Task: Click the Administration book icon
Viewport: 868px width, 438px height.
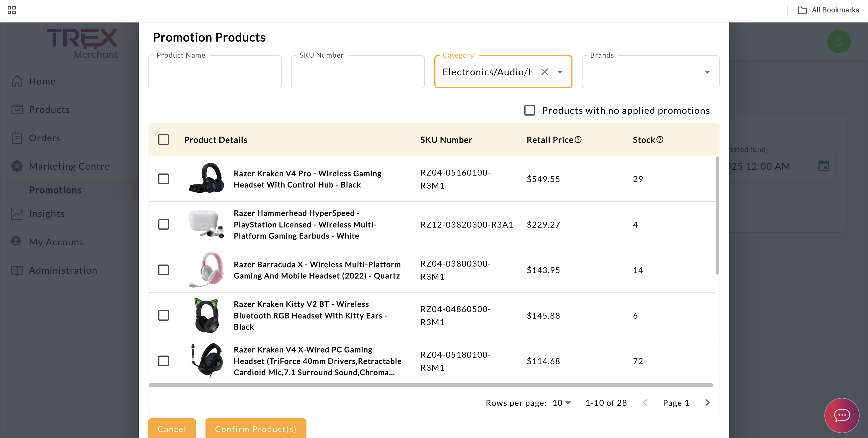Action: pyautogui.click(x=17, y=270)
